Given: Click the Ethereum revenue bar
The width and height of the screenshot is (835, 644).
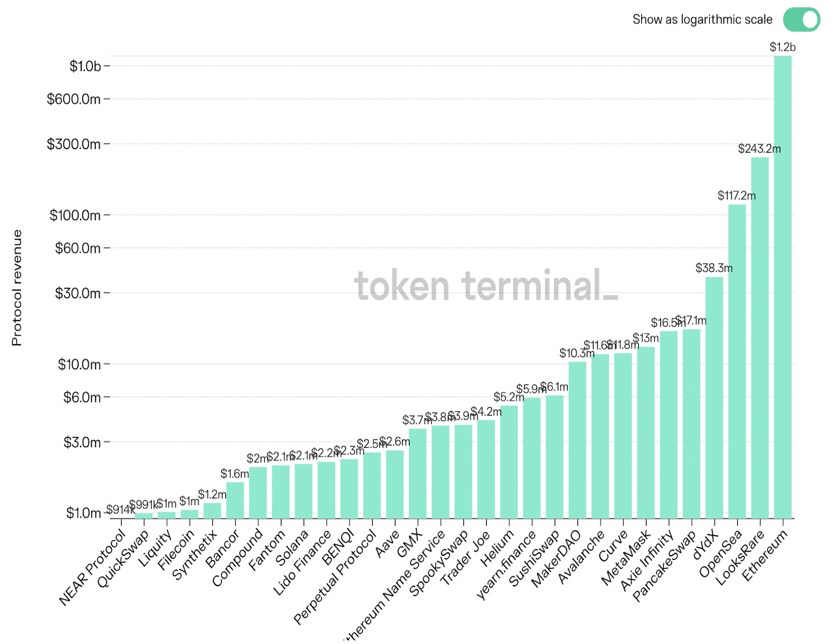Looking at the screenshot, I should (783, 286).
